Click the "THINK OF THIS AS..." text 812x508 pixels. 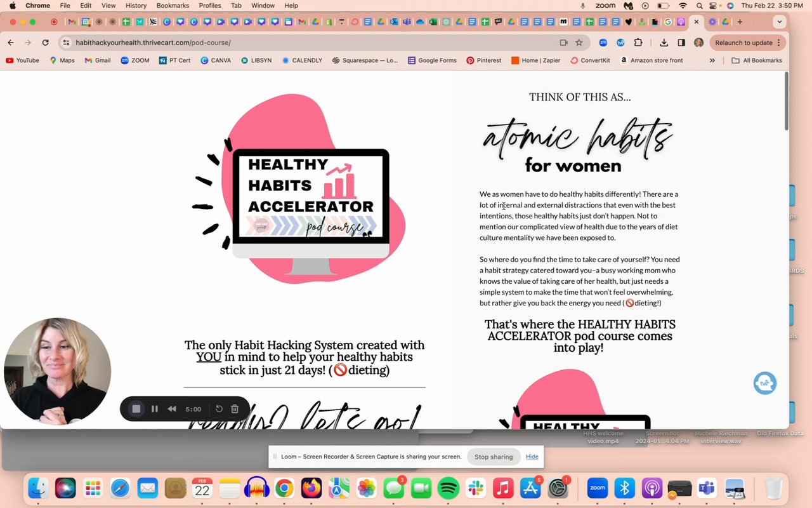coord(580,97)
